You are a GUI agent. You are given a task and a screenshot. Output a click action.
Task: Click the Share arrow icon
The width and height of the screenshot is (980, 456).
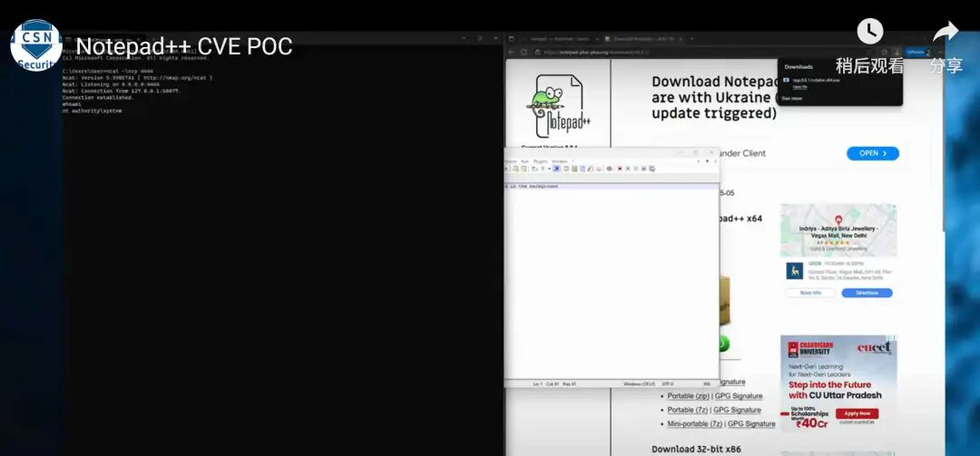(x=946, y=31)
